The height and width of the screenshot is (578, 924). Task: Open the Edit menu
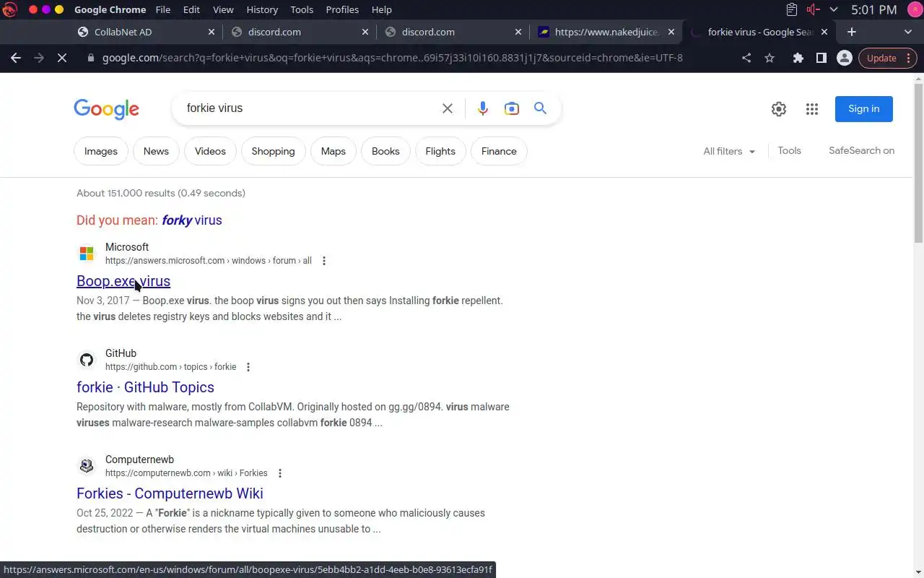[191, 9]
